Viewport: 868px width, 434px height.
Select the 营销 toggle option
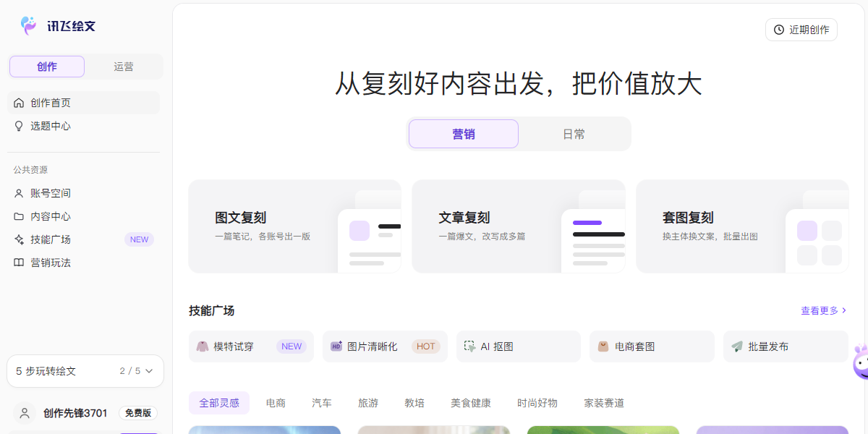point(464,134)
